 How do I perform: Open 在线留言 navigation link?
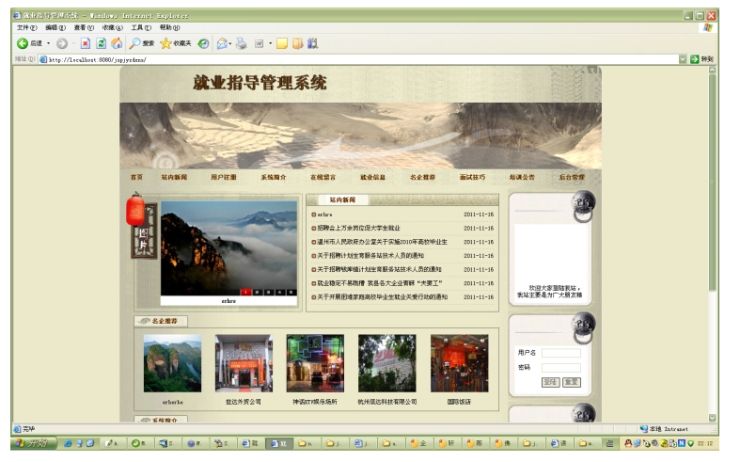(323, 177)
